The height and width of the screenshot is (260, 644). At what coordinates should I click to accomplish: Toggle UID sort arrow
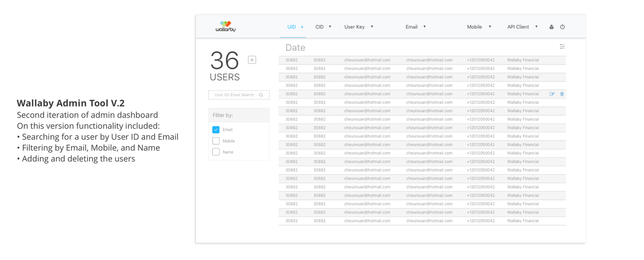pos(302,27)
